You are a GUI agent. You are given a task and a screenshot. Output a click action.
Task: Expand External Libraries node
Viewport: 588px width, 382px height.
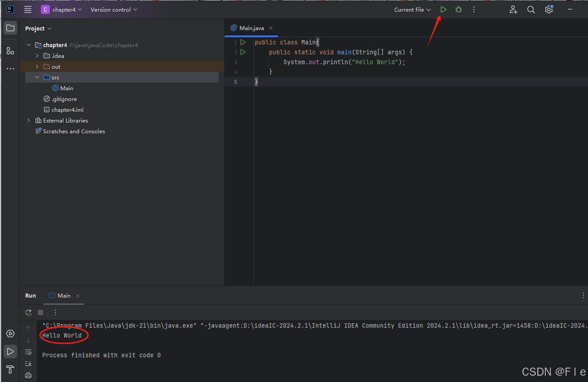tap(29, 120)
